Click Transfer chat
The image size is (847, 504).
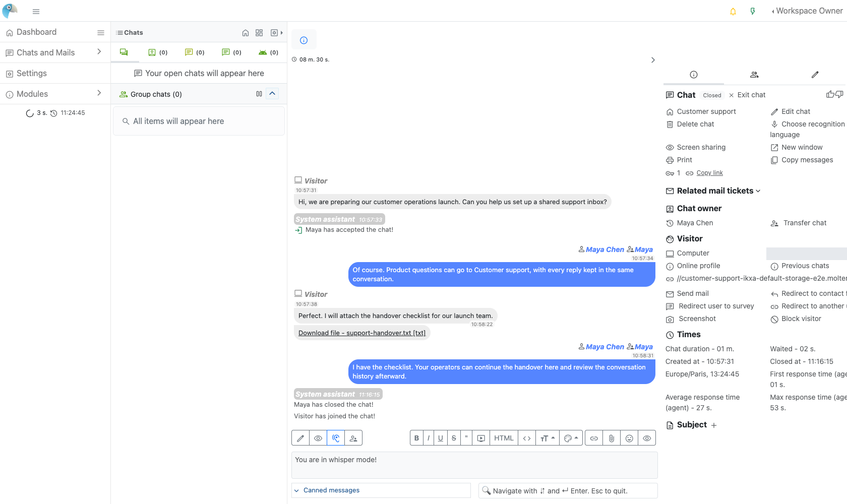tap(799, 223)
